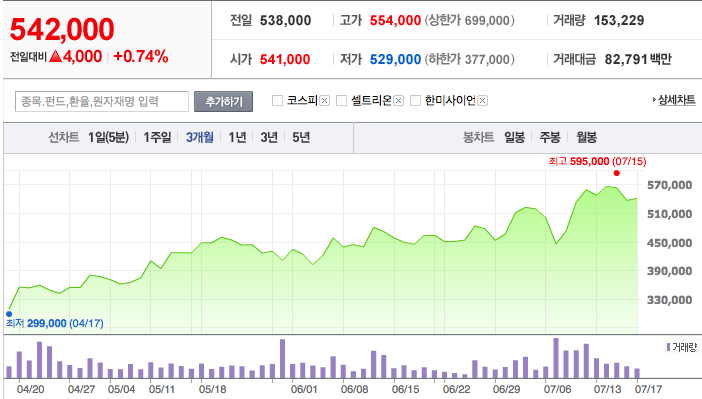Image resolution: width=702 pixels, height=399 pixels.
Task: Click the current price 542,000
Action: (x=62, y=30)
